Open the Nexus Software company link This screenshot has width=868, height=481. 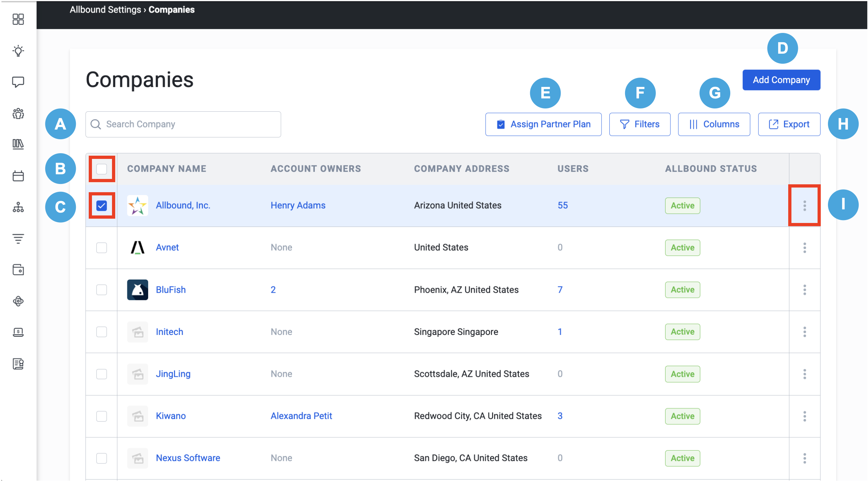click(188, 458)
